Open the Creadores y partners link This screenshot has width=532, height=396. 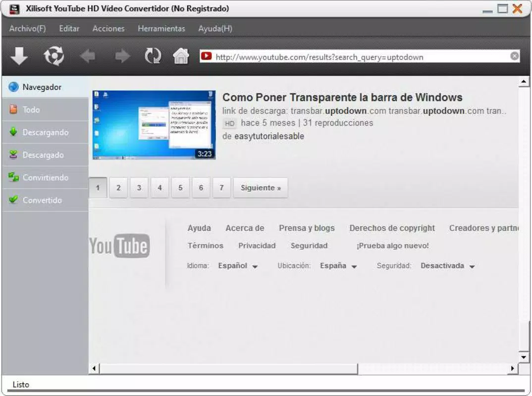pyautogui.click(x=484, y=228)
